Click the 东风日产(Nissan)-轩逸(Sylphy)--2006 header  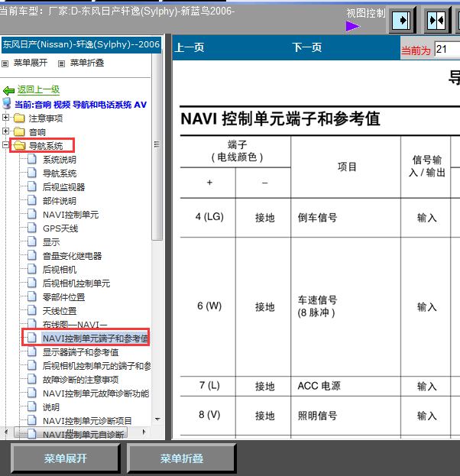pyautogui.click(x=81, y=44)
